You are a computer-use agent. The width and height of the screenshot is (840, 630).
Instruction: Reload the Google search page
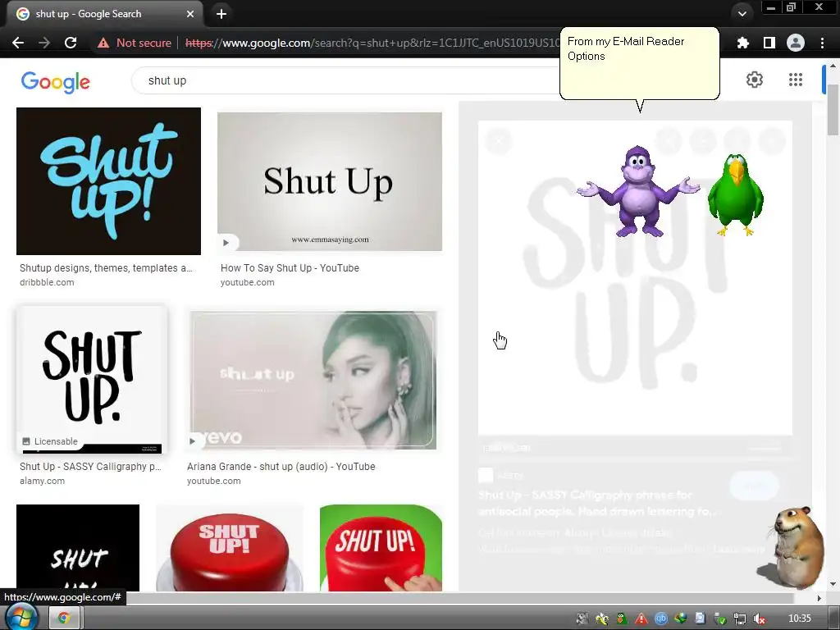click(x=71, y=43)
